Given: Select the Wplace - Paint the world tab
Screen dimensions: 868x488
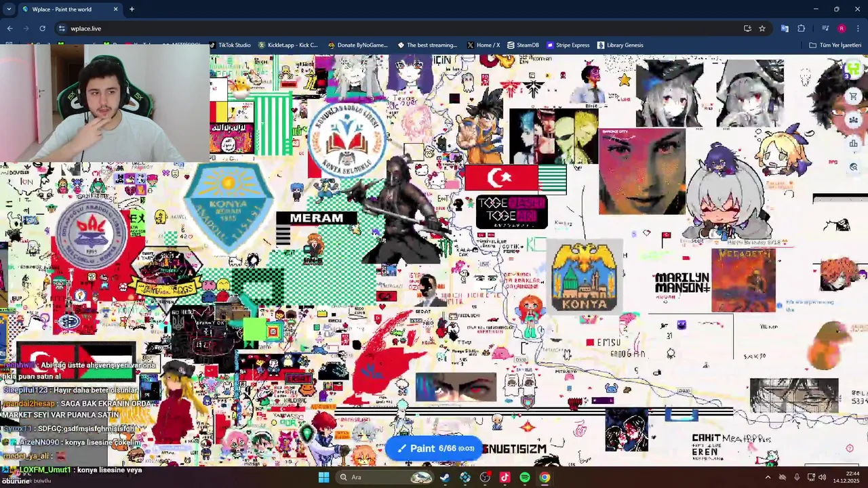Looking at the screenshot, I should pos(70,9).
